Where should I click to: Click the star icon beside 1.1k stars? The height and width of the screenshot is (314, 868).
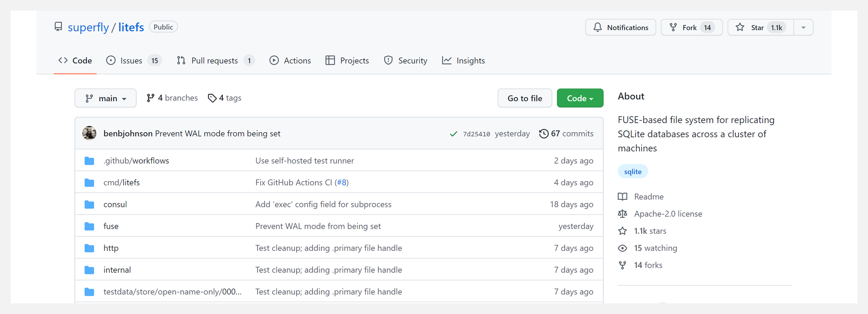pos(623,231)
